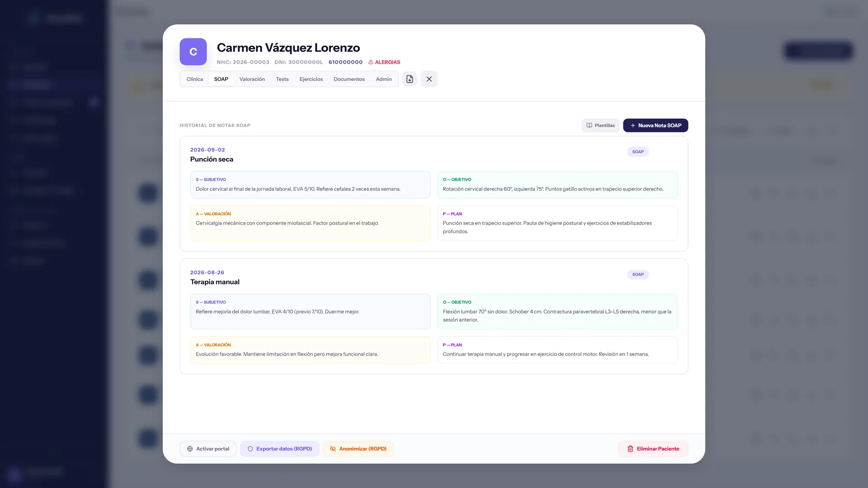Click Anonimizar (RGPD) button

pyautogui.click(x=358, y=449)
